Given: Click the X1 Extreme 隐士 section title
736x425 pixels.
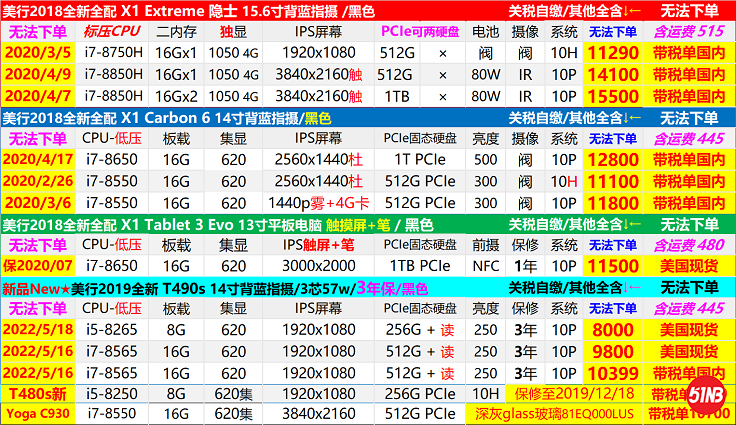Looking at the screenshot, I should (x=188, y=11).
